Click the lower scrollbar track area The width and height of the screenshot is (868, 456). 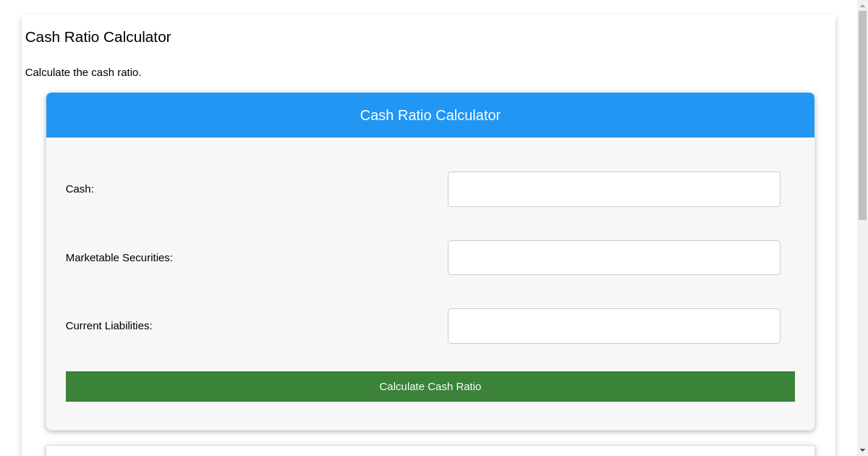[x=862, y=326]
